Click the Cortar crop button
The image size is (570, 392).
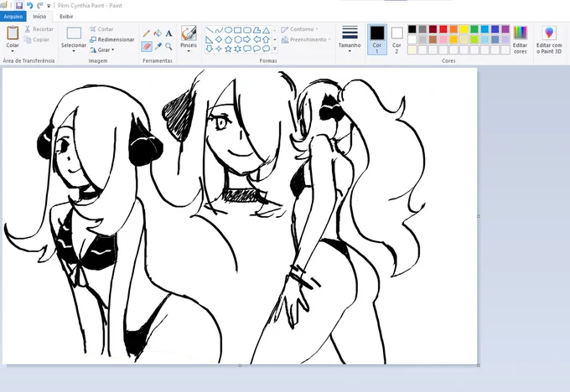pos(101,29)
